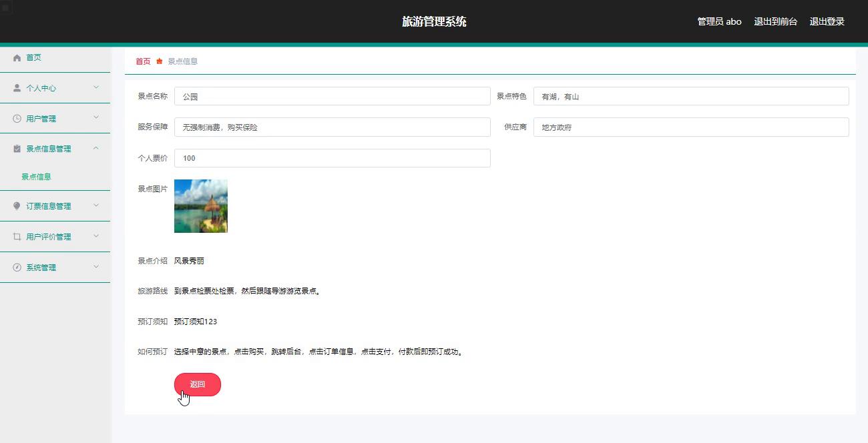
Task: Click 退出登录 to log out
Action: click(827, 21)
